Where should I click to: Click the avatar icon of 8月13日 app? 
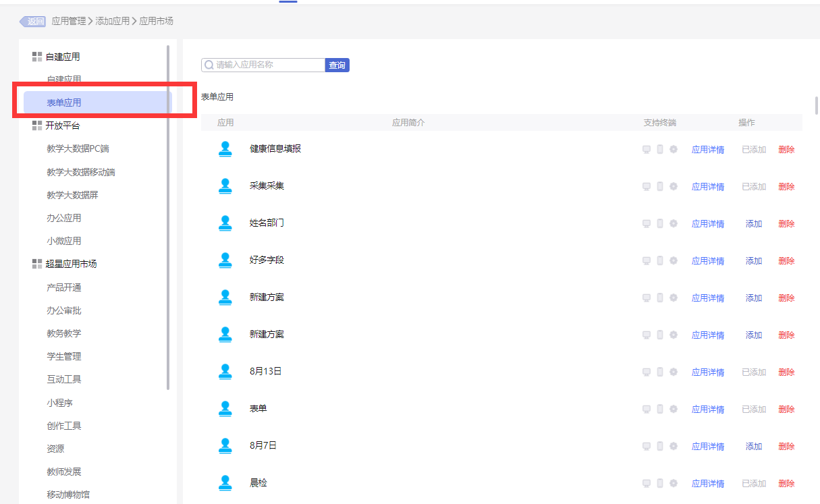pos(225,372)
